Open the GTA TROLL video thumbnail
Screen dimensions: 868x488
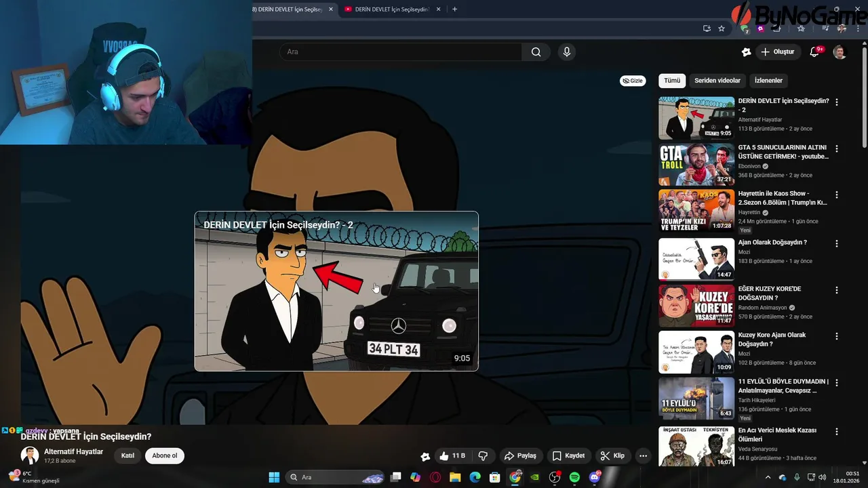click(x=696, y=164)
